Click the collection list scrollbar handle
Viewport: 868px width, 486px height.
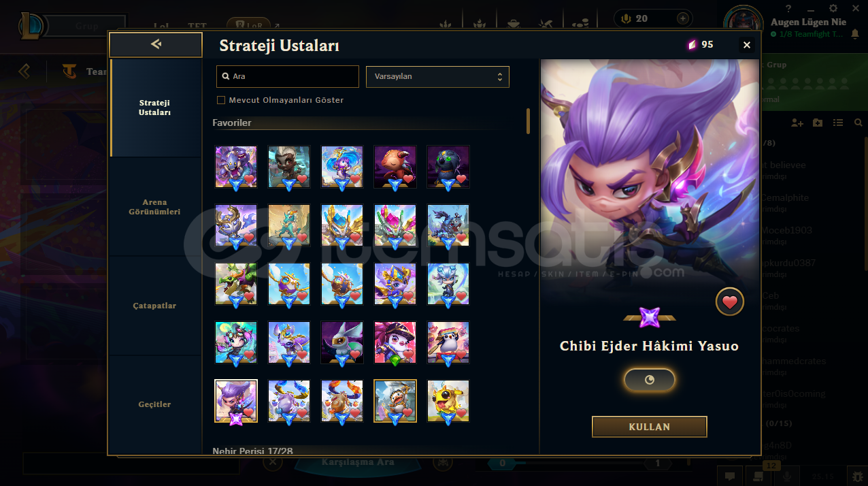(528, 121)
